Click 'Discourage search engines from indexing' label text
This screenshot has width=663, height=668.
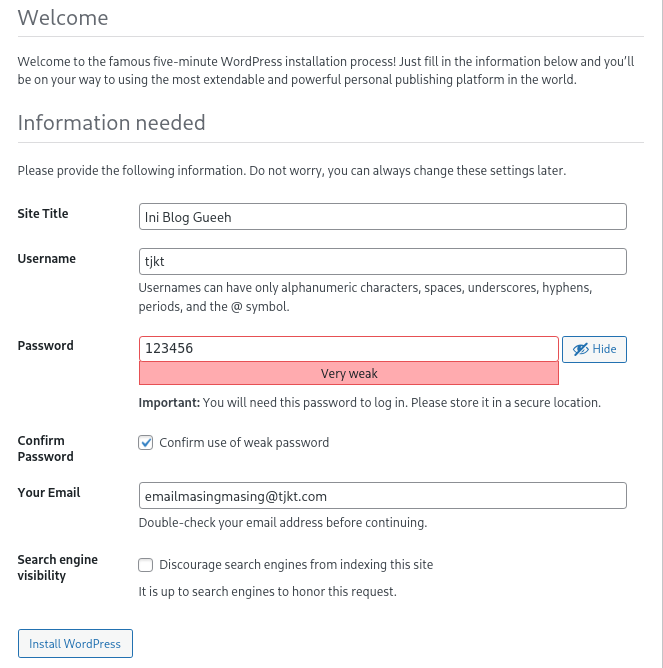point(296,564)
